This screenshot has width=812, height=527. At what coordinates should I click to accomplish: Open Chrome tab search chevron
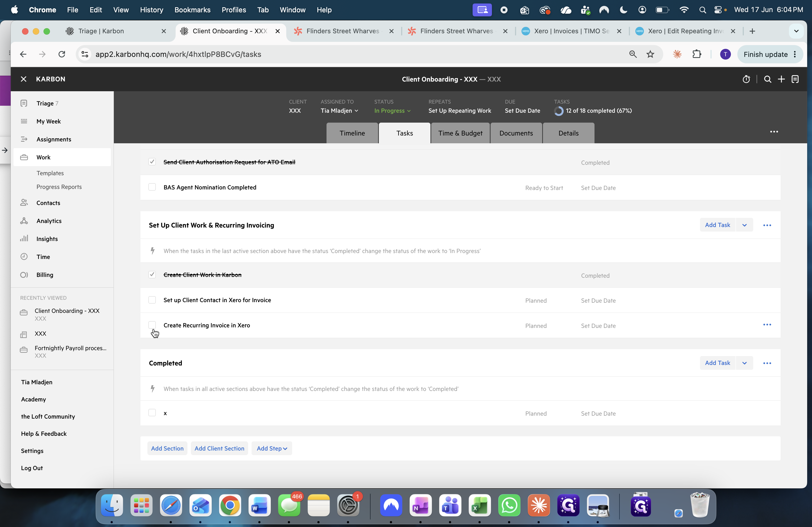(796, 31)
